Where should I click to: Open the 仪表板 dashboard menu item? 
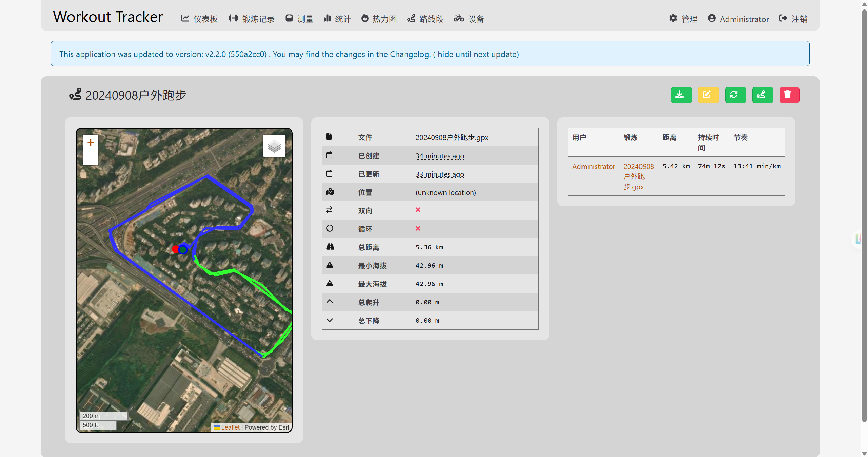(x=199, y=19)
